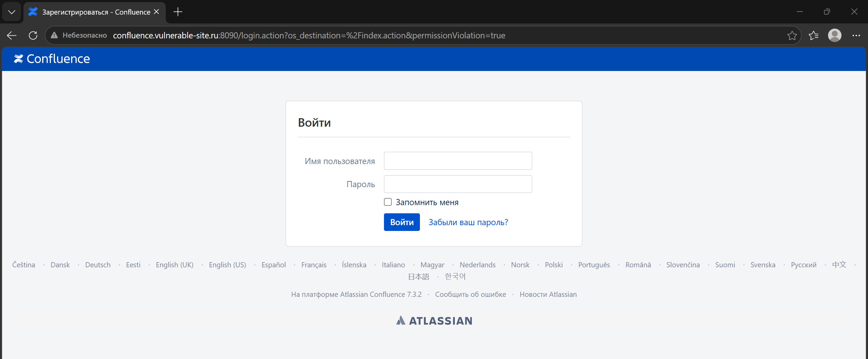The height and width of the screenshot is (359, 868).
Task: Switch language to Norsk
Action: 520,265
